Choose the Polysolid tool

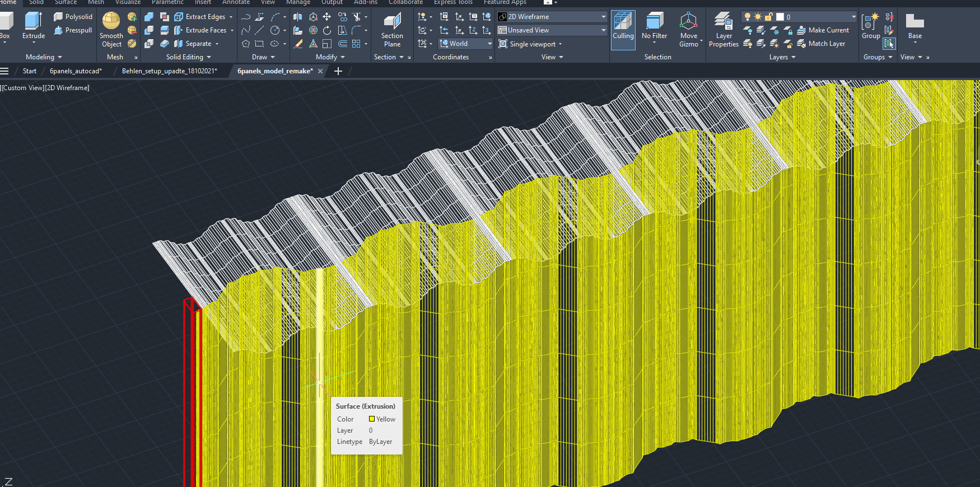pos(73,17)
